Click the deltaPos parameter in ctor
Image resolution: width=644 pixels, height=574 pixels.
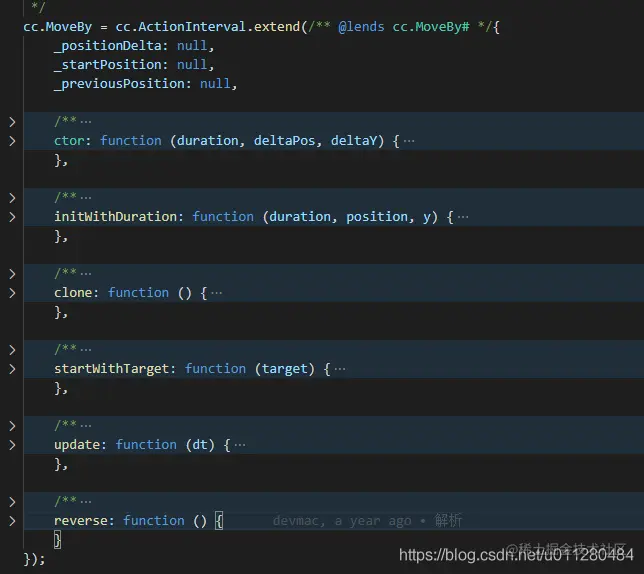pyautogui.click(x=285, y=141)
